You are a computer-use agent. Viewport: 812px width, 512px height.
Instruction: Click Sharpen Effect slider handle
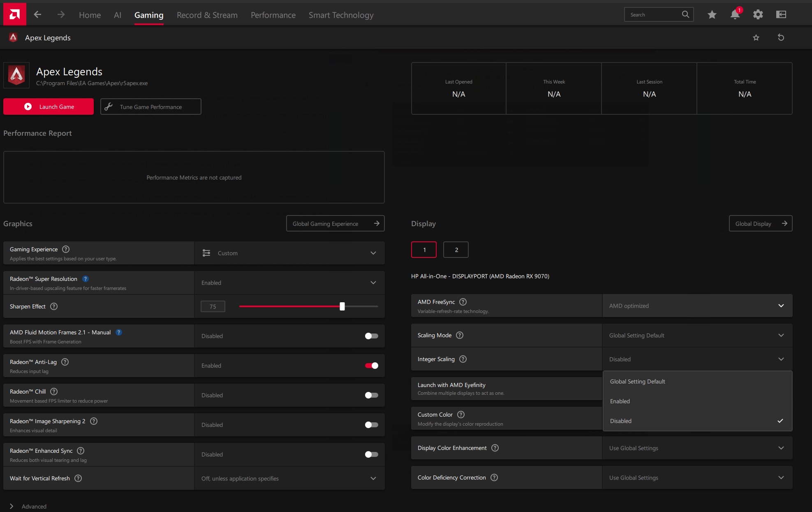click(342, 306)
